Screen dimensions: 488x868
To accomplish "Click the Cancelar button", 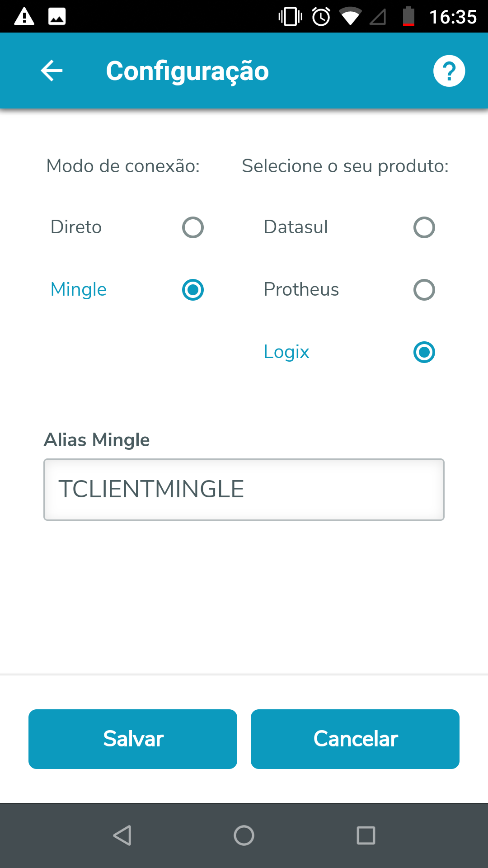I will (355, 739).
